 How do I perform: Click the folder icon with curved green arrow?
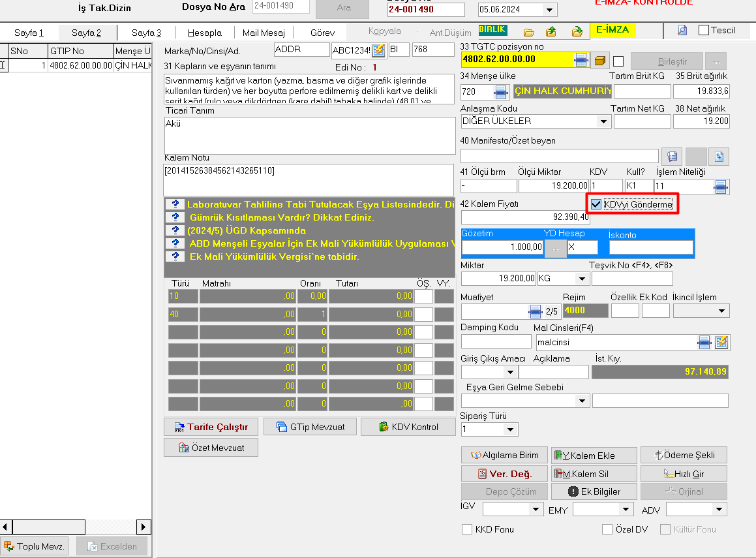point(577,33)
